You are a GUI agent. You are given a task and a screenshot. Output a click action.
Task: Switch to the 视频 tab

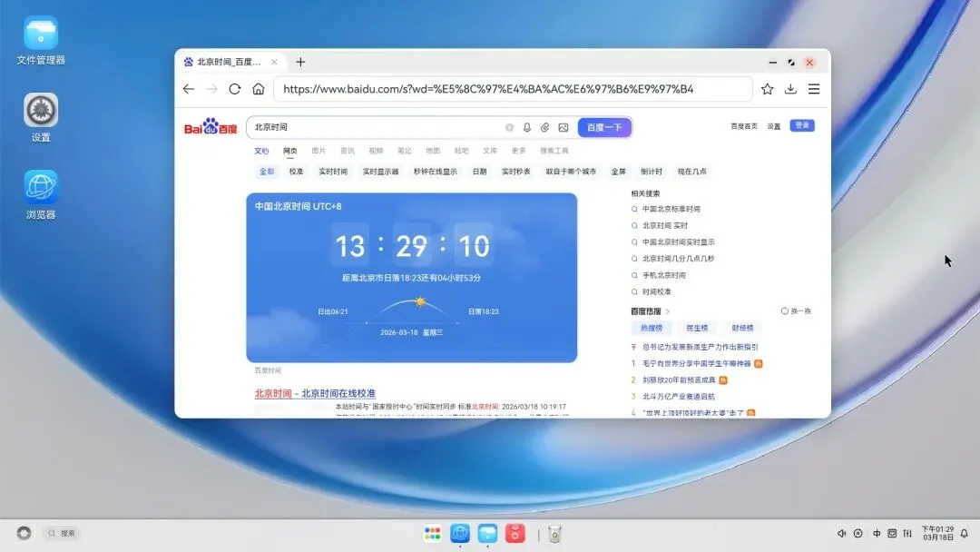[376, 151]
